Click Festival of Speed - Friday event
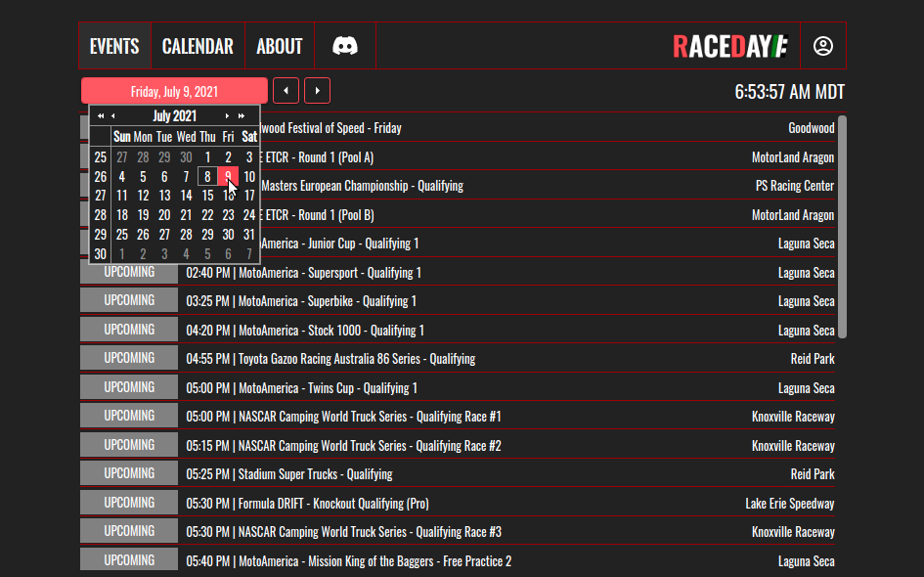The image size is (924, 577). click(x=331, y=128)
